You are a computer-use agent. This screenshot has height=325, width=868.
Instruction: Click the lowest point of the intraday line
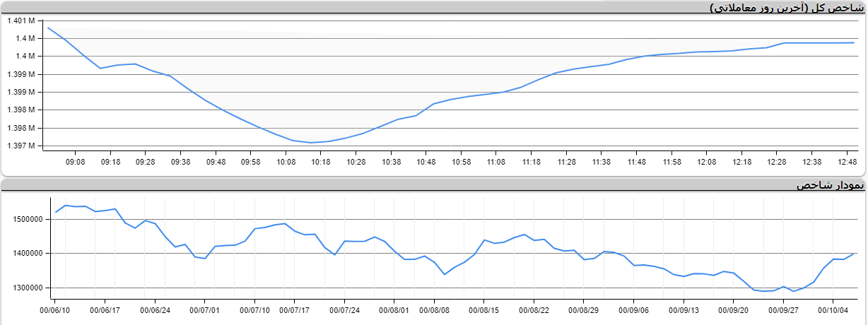pyautogui.click(x=311, y=143)
